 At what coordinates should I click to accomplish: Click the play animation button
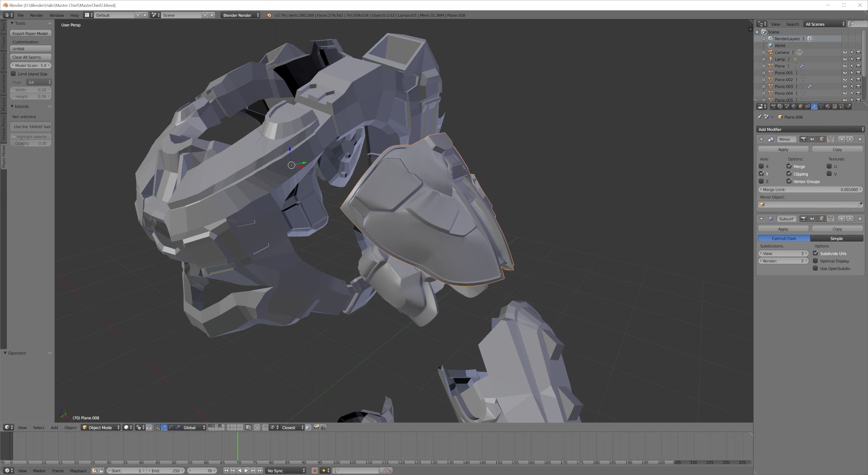(x=246, y=471)
